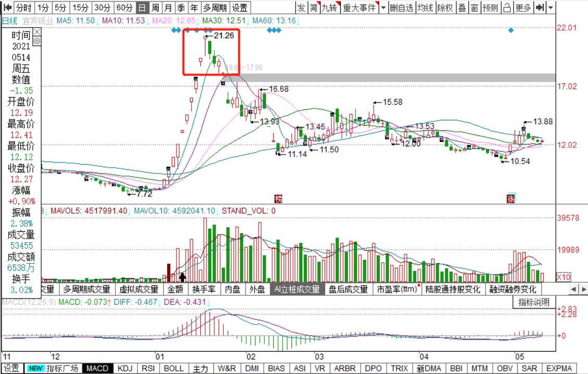Jump to the first bar with the left-end arrow icon
The image size is (588, 374).
tap(7, 7)
